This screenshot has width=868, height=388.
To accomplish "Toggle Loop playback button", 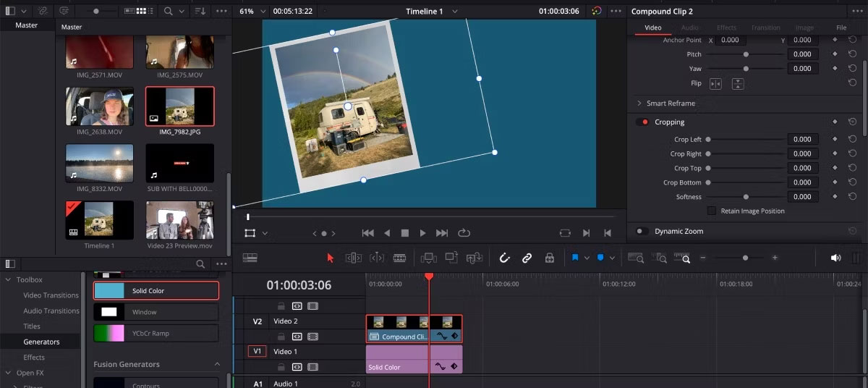I will point(464,233).
